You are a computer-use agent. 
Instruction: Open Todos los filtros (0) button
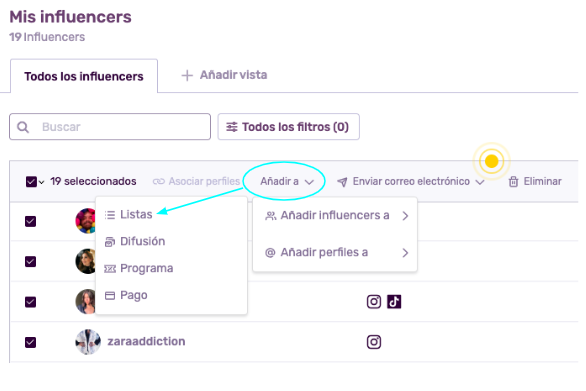[289, 127]
